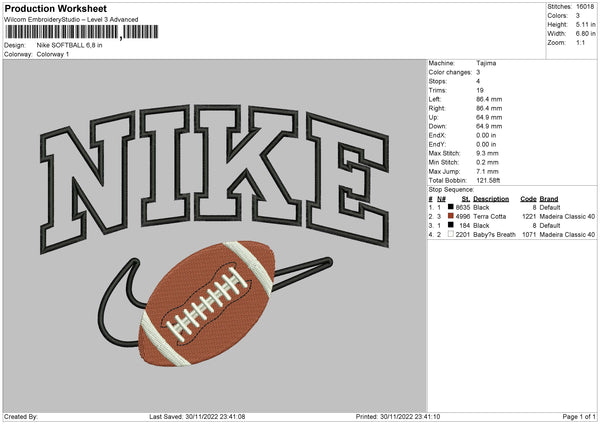Image resolution: width=600 pixels, height=424 pixels.
Task: Click 'Madeira Classic 40' in the Baby's Breath row
Action: (x=567, y=234)
